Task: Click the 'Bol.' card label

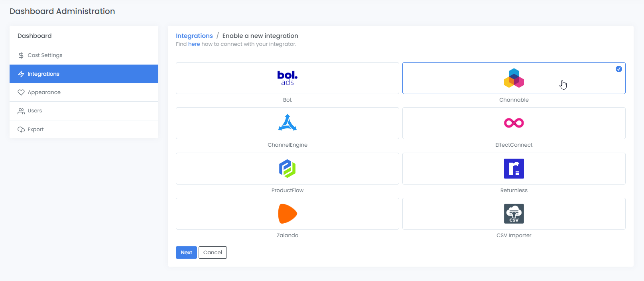Action: [x=288, y=100]
